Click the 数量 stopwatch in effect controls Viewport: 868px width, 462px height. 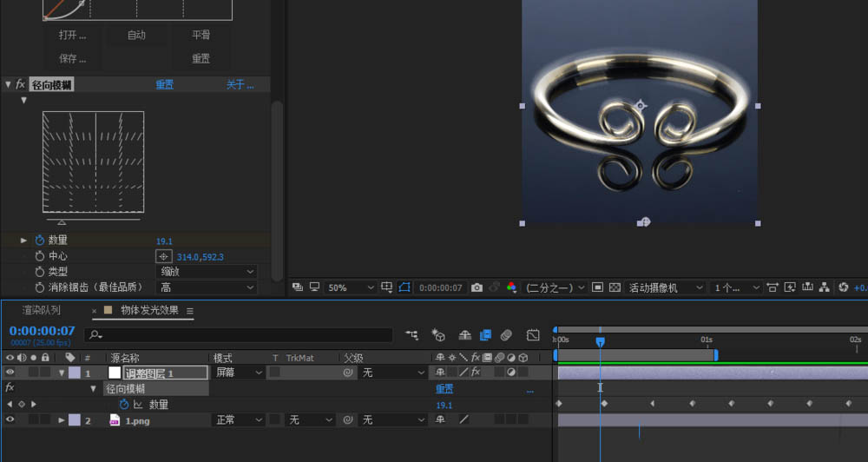pyautogui.click(x=39, y=241)
